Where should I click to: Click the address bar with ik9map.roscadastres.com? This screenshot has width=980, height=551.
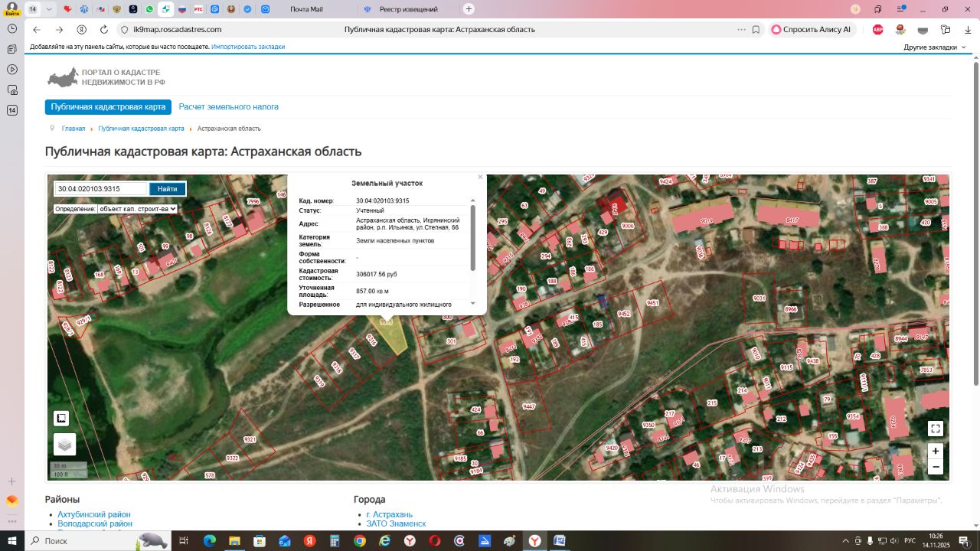pyautogui.click(x=177, y=30)
